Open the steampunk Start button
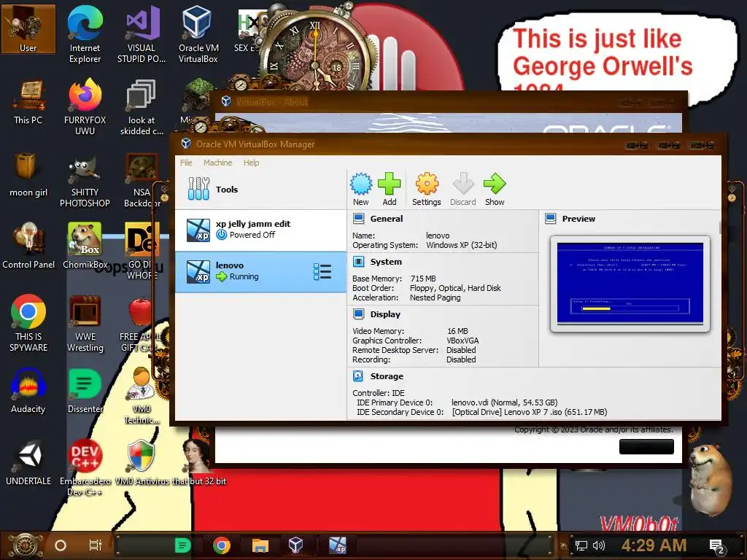 point(26,545)
